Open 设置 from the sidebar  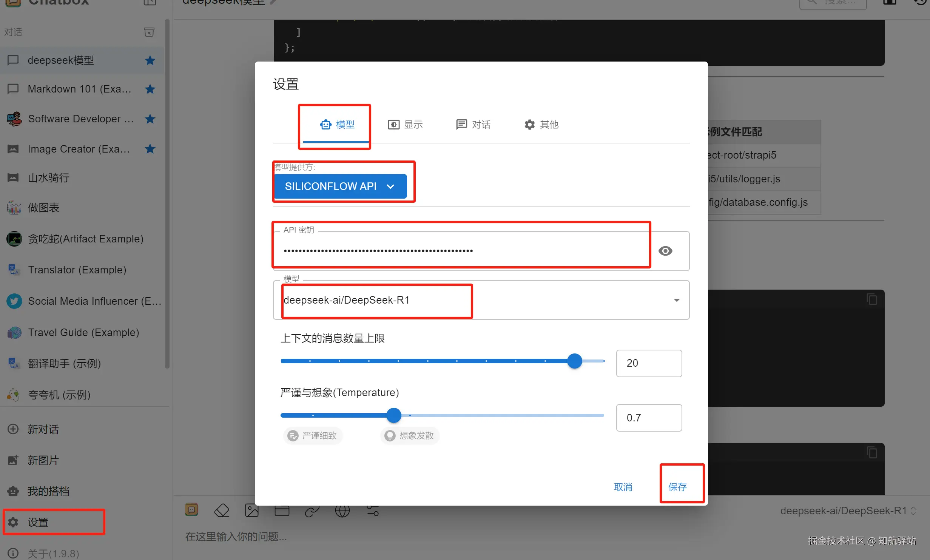pos(38,522)
